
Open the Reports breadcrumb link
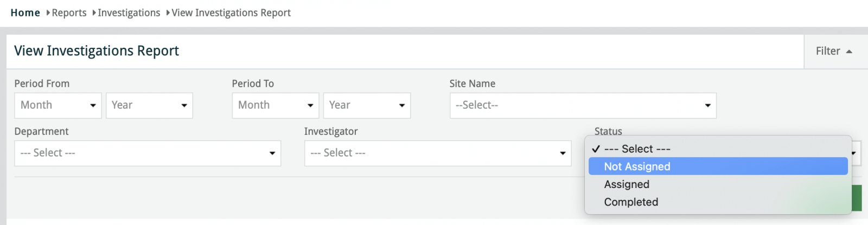pyautogui.click(x=69, y=12)
